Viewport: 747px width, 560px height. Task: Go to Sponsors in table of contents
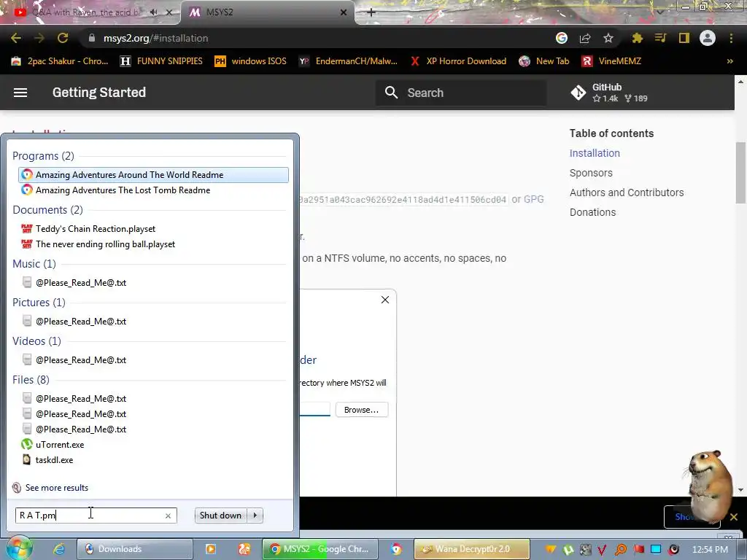point(591,173)
